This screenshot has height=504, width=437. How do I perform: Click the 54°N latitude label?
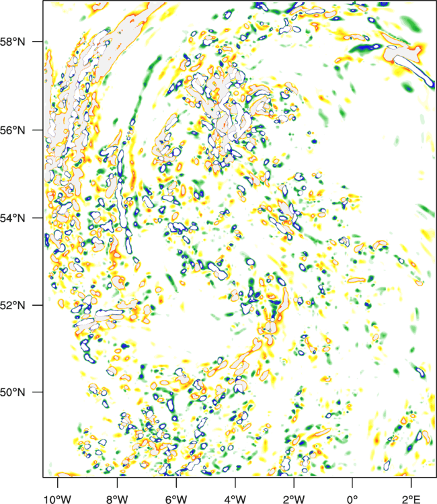pyautogui.click(x=12, y=218)
